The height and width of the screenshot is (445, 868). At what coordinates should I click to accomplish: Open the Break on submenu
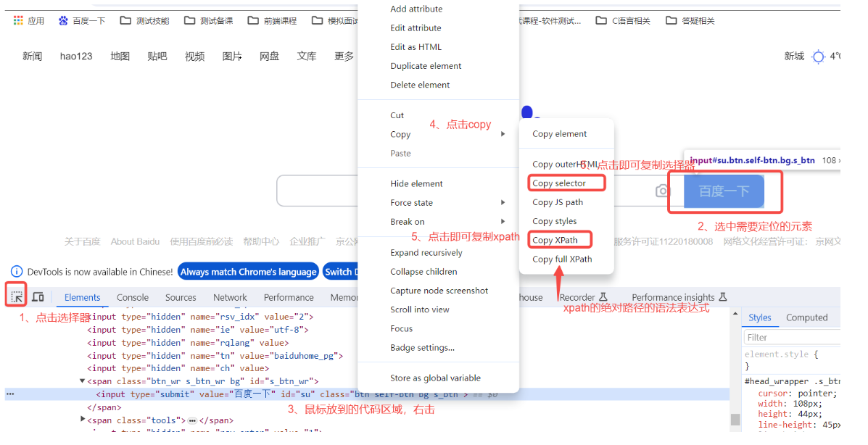point(439,221)
